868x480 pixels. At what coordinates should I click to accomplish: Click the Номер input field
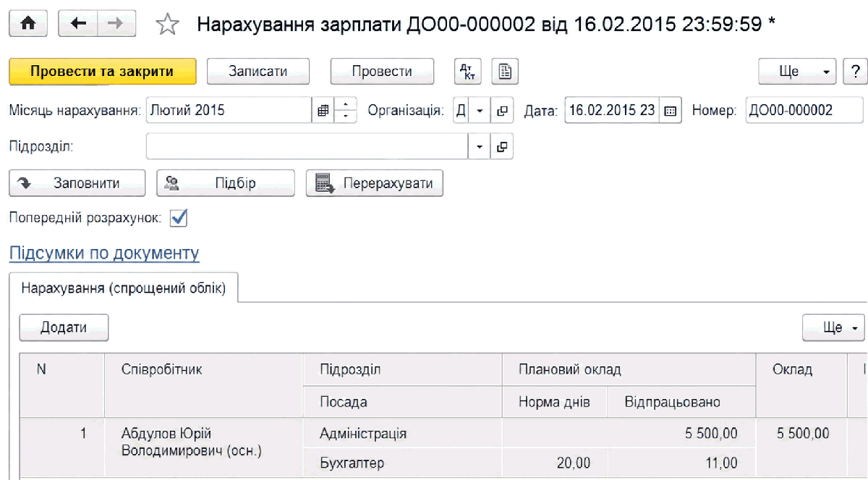pyautogui.click(x=804, y=111)
